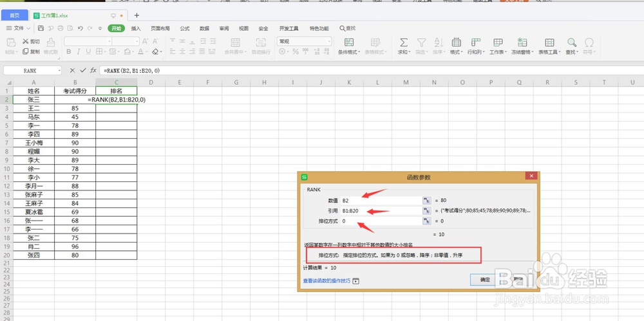Open the Name Box RANK dropdown
This screenshot has height=321, width=644.
coord(59,71)
